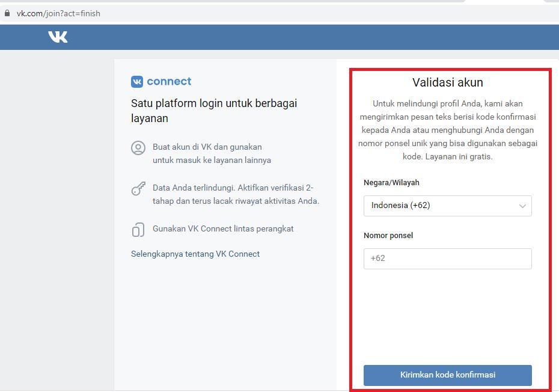The height and width of the screenshot is (392, 559).
Task: Click the chevron arrow in the Indonesia (+62) selector
Action: coord(522,206)
